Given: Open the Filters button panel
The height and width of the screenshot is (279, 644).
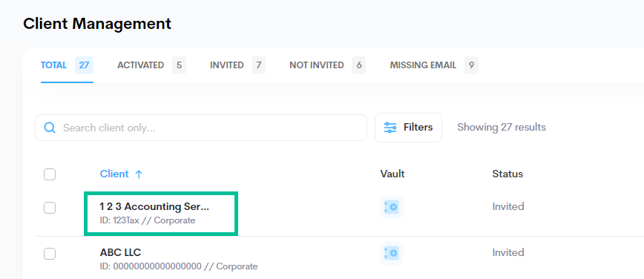Looking at the screenshot, I should pyautogui.click(x=408, y=128).
